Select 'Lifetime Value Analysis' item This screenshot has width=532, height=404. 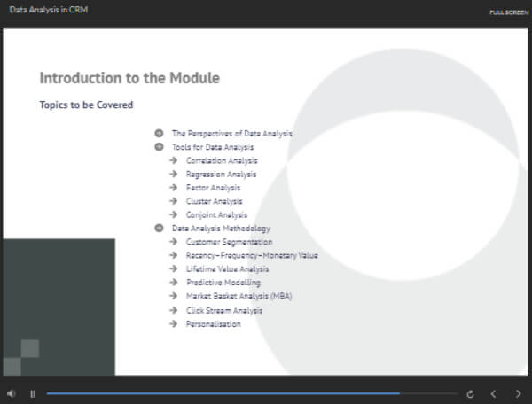point(227,269)
